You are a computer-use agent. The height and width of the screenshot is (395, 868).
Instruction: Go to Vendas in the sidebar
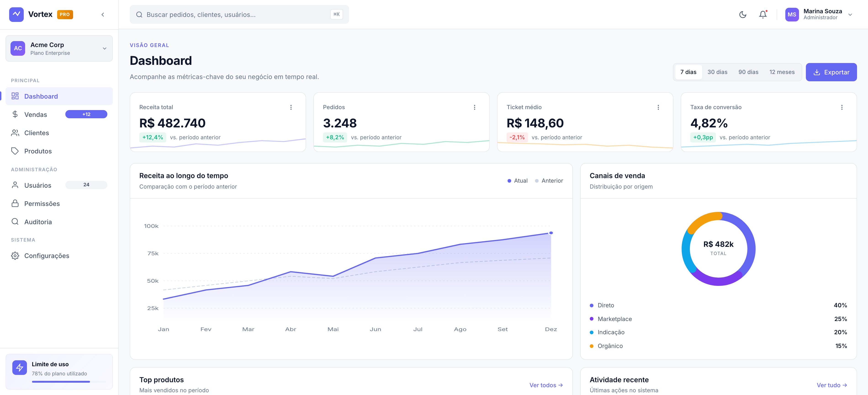point(59,114)
